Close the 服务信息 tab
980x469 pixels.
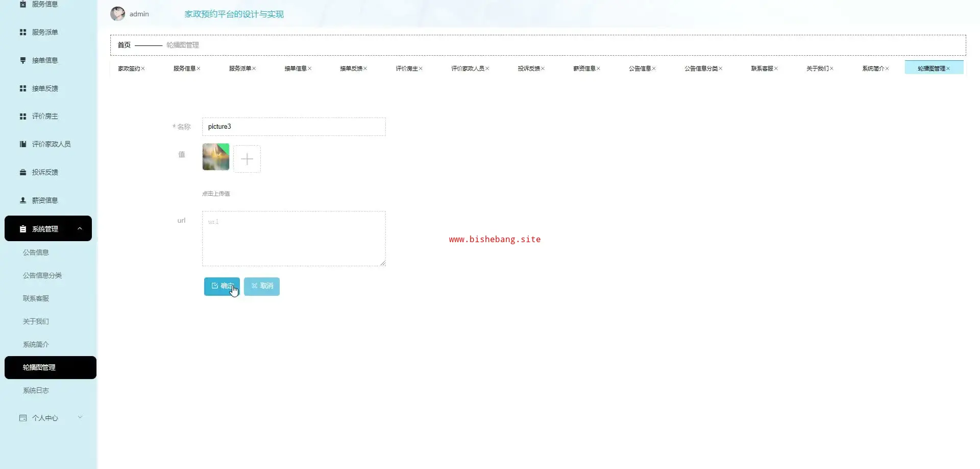pos(199,68)
